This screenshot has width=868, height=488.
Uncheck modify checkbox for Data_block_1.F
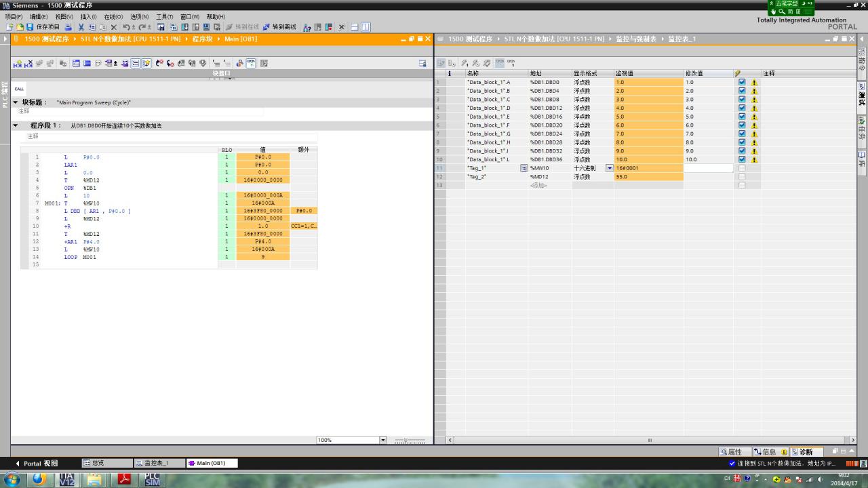(x=742, y=125)
